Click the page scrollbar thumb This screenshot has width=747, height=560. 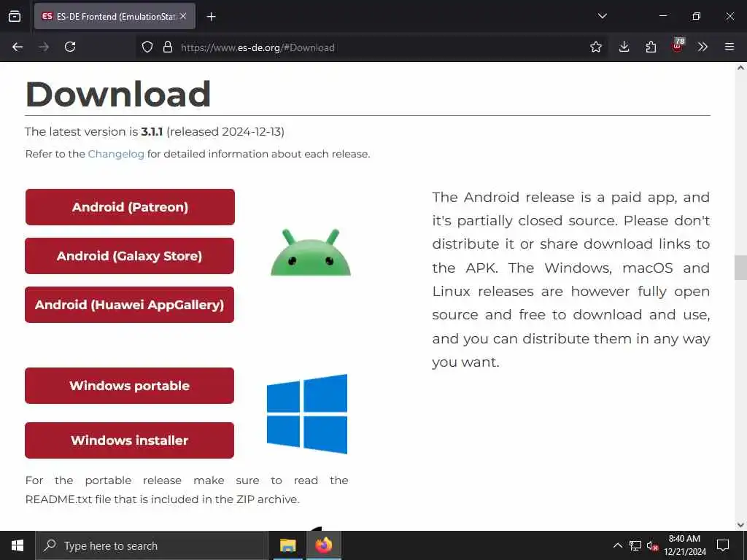[x=740, y=268]
